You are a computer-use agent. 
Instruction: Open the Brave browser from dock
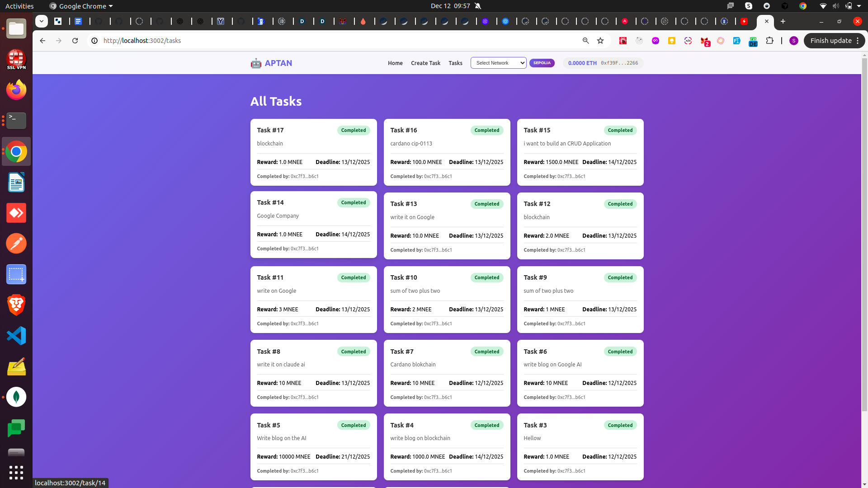pos(16,305)
